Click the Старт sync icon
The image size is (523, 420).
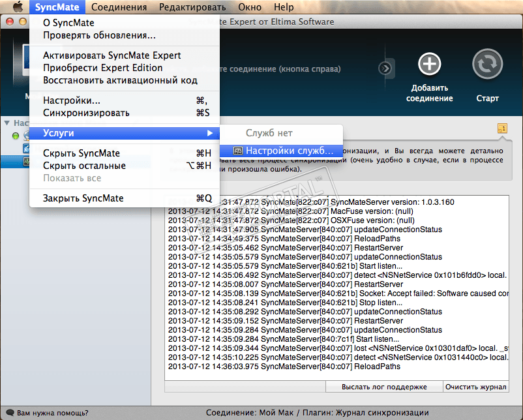point(487,64)
